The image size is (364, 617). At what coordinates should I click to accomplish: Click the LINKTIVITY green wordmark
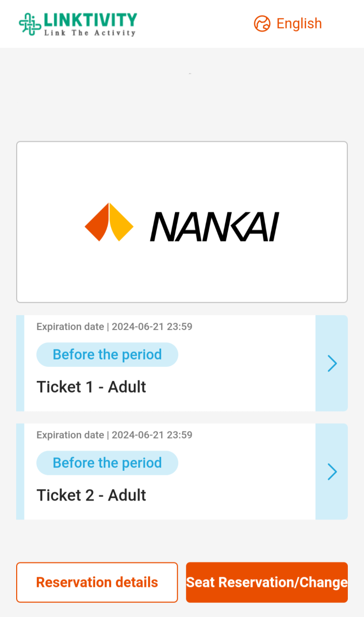[x=91, y=20]
